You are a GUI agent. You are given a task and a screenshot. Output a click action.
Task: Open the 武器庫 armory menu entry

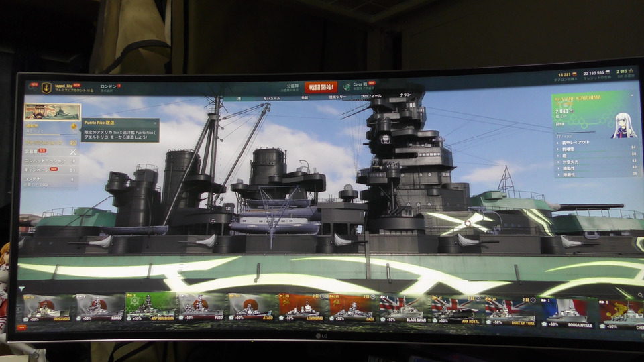pyautogui.click(x=52, y=152)
